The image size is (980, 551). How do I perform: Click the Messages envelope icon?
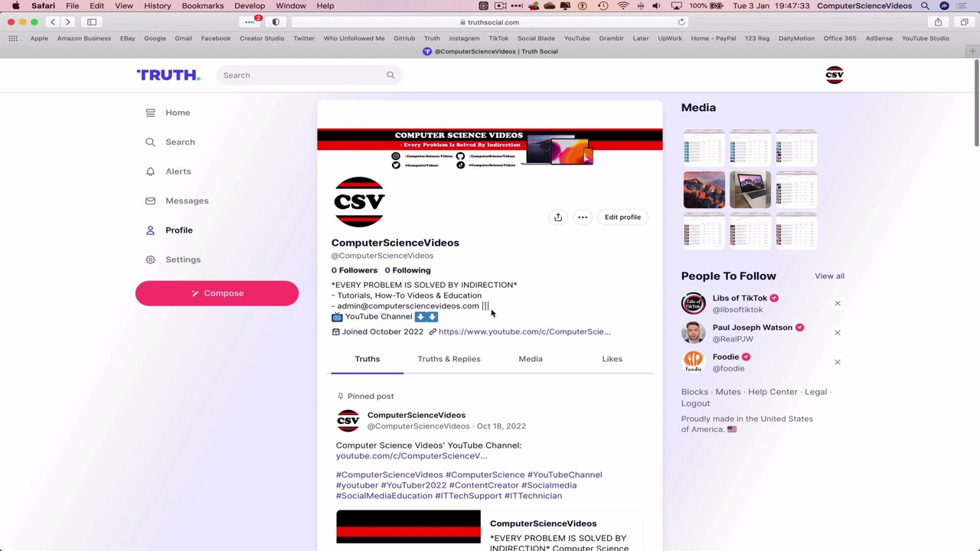pos(150,201)
